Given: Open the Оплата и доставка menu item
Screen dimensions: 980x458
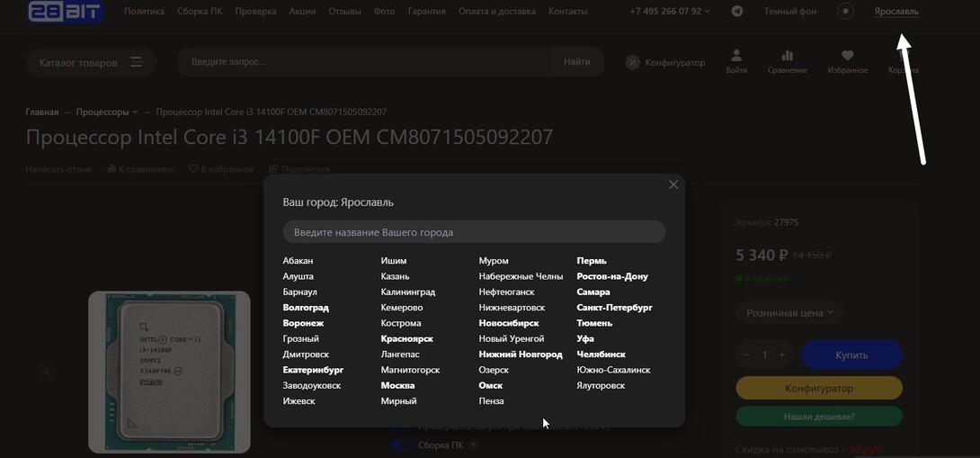Looking at the screenshot, I should point(496,12).
